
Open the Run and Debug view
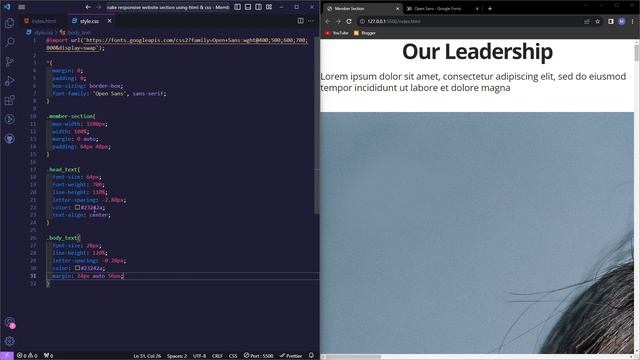(10, 81)
